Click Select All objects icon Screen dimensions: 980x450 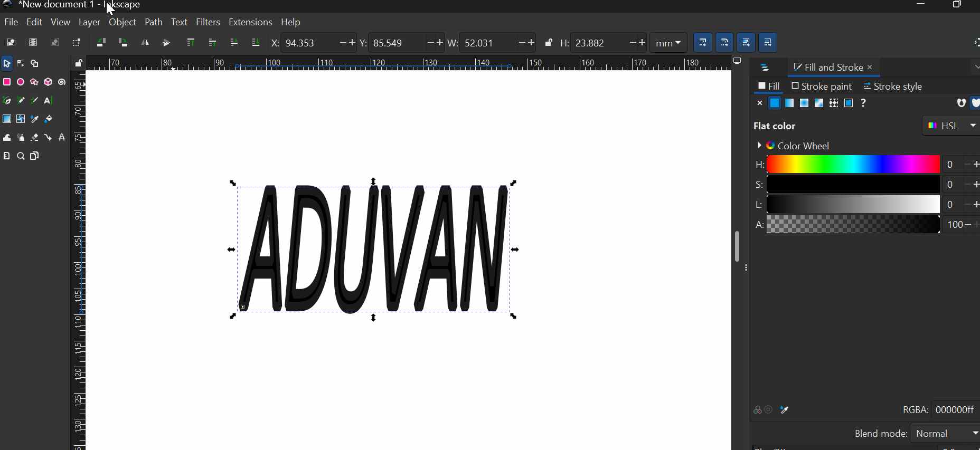click(11, 42)
